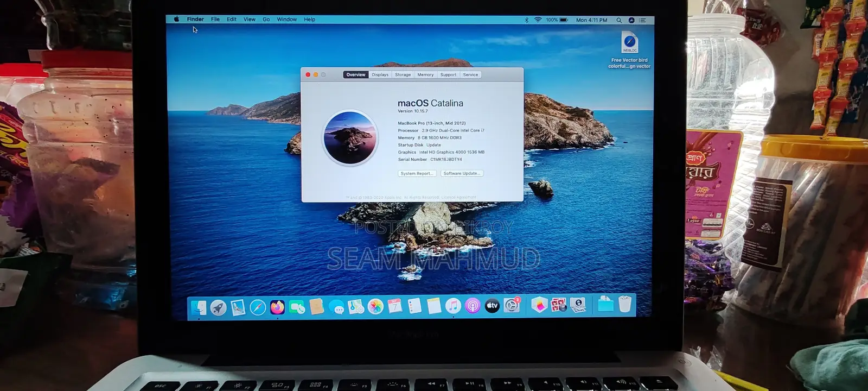Switch to the Displays tab
The image size is (868, 391).
[x=380, y=74]
